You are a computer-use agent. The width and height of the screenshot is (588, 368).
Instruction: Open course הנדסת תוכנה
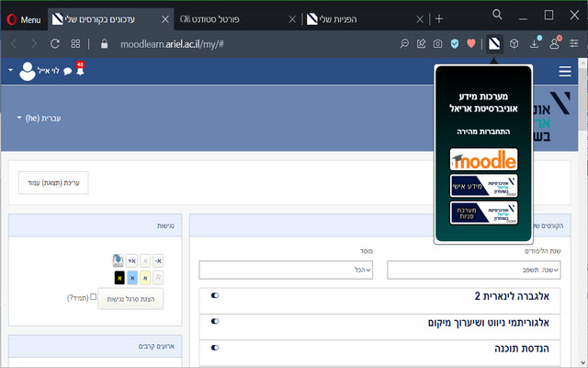coord(522,349)
